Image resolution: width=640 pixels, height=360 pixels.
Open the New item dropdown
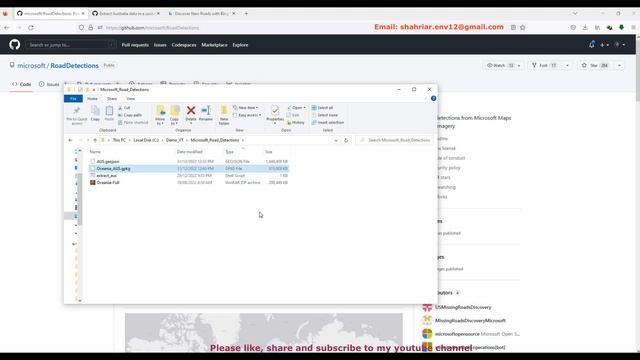coord(245,108)
